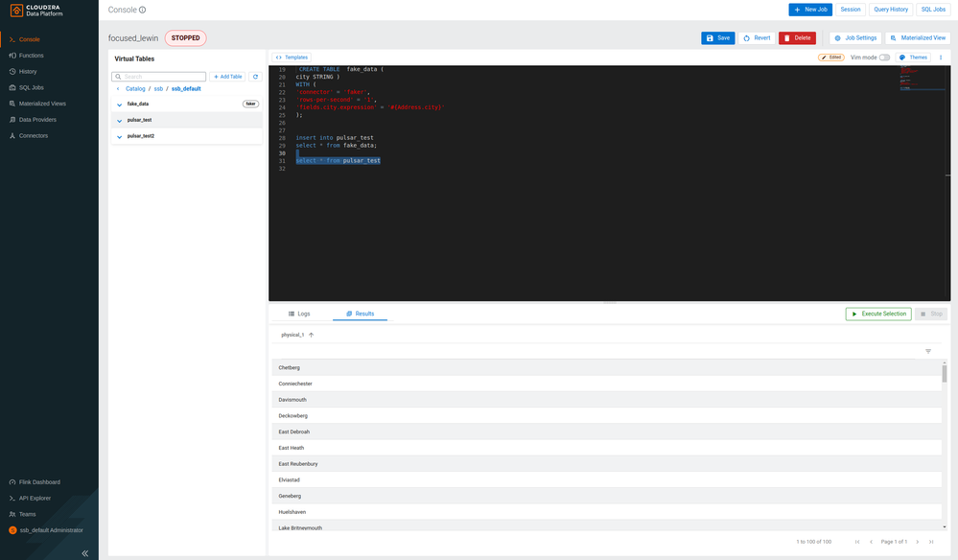
Task: Sort by physical_1 column header
Action: coord(297,335)
